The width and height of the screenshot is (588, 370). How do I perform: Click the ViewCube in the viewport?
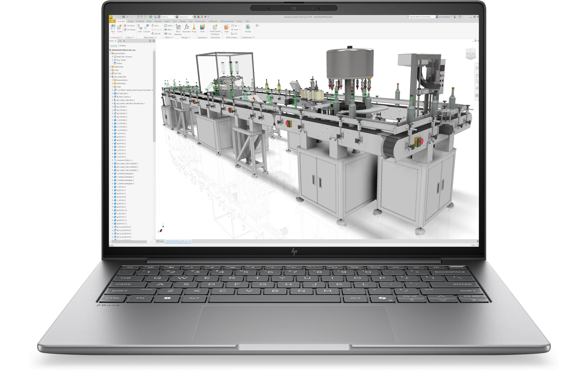click(471, 53)
